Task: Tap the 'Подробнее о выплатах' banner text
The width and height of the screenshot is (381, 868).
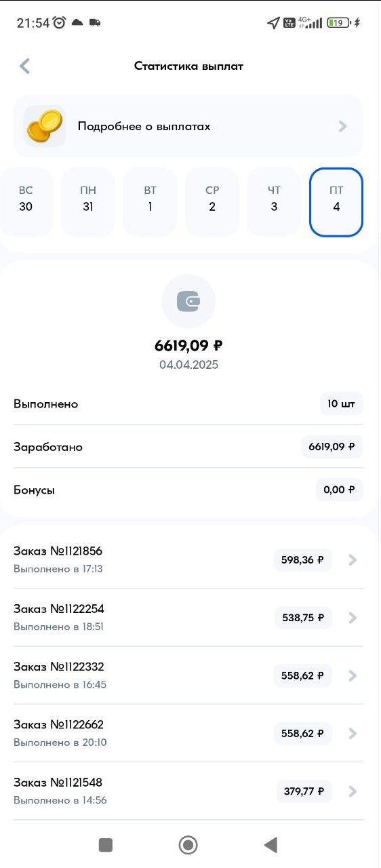Action: tap(144, 126)
